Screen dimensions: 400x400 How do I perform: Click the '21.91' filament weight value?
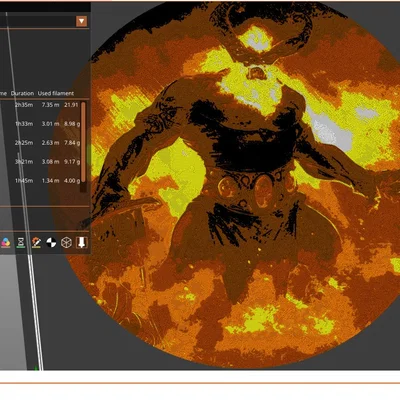click(x=71, y=105)
